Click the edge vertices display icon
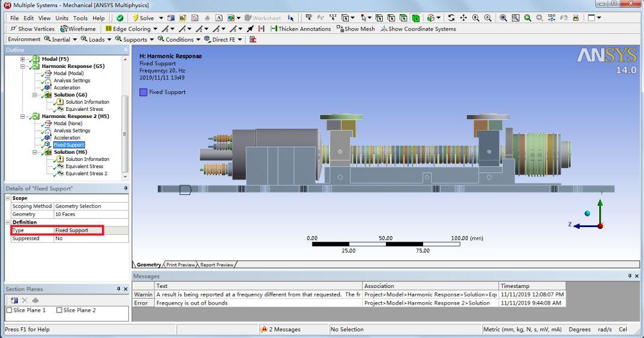The image size is (644, 338). [261, 29]
